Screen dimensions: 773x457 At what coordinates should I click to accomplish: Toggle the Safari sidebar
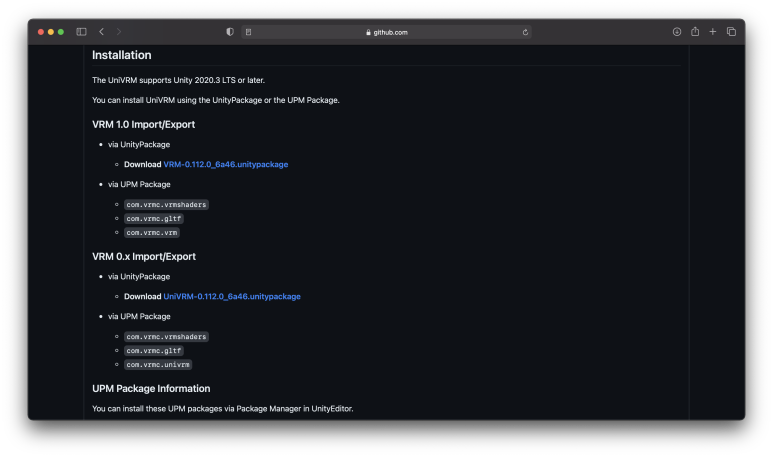point(81,32)
